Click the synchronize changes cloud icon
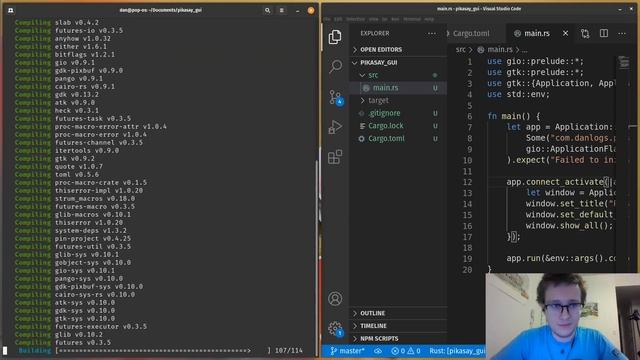 (378, 351)
